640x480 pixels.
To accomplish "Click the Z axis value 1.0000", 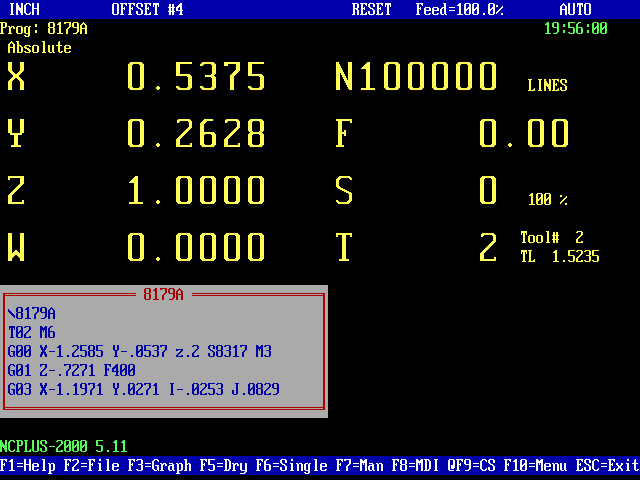I will (x=196, y=190).
